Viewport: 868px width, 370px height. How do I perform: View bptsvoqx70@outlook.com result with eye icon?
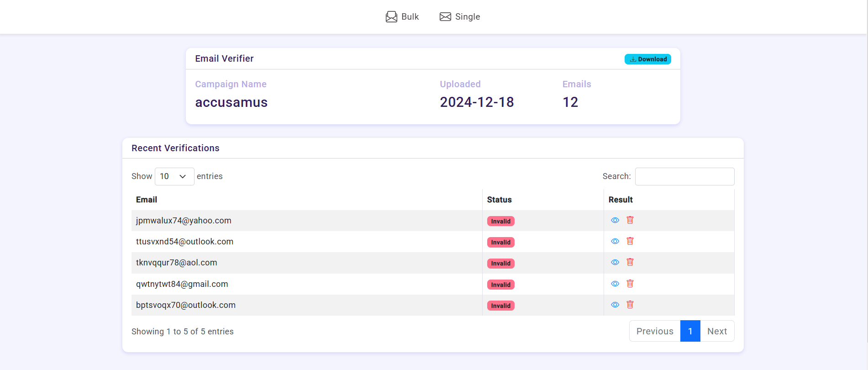(615, 305)
